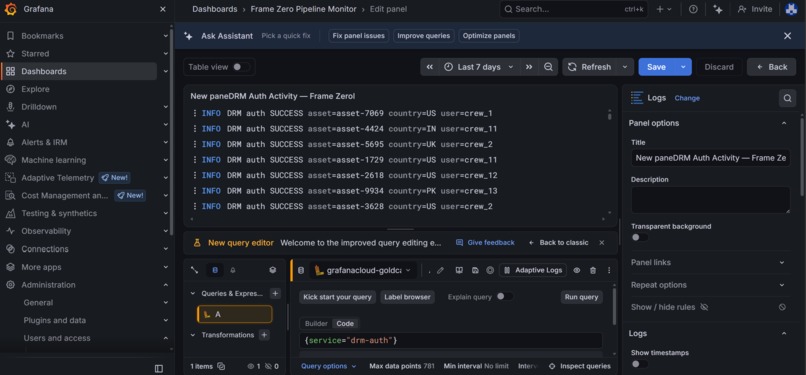Open the Bookmarks sidebar item
Screen dimensions: 806x375
pos(42,36)
